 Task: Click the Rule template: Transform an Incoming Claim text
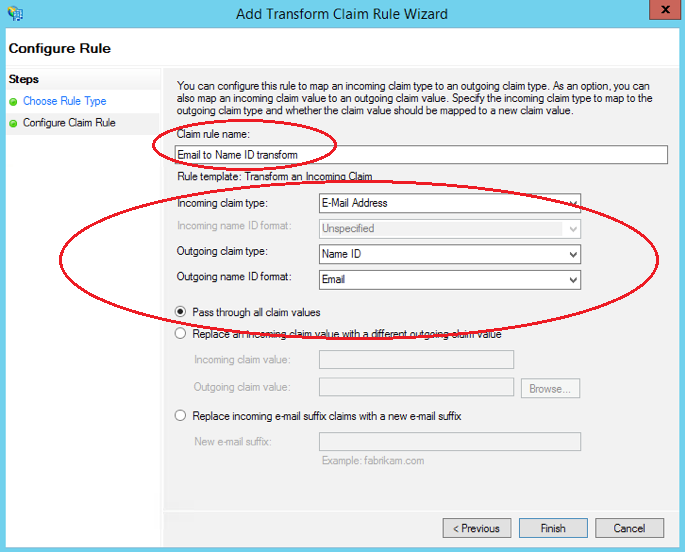(x=275, y=176)
